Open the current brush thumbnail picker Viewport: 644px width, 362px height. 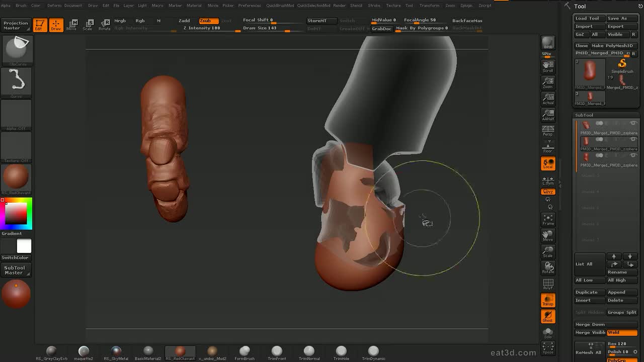click(17, 50)
